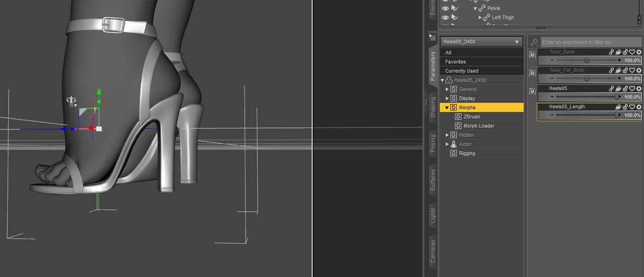
Task: Switch to the Shaping tab
Action: coord(433,107)
